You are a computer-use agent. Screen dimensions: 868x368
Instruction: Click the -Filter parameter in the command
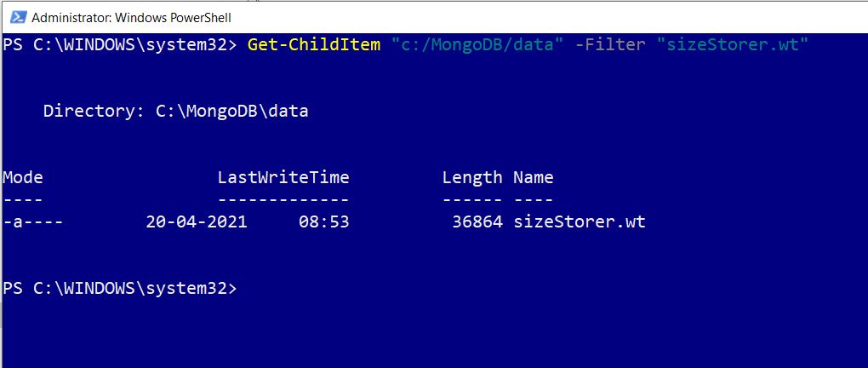pos(609,44)
